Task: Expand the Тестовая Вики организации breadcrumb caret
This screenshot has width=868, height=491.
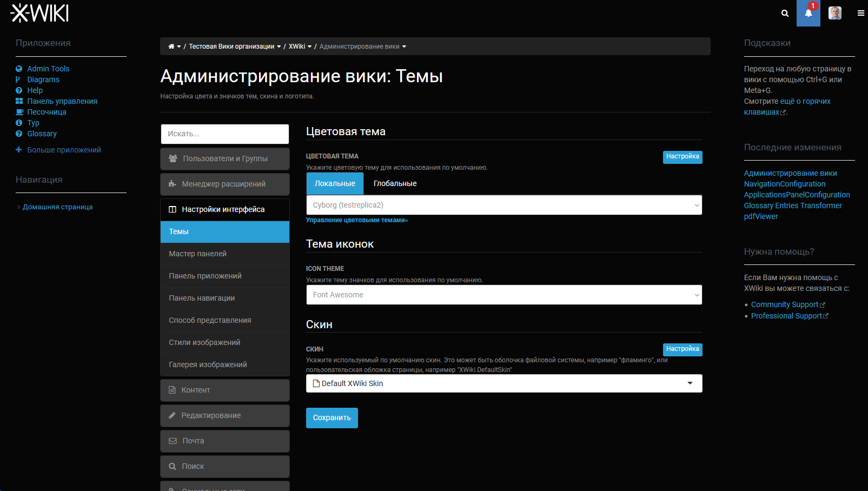Action: point(279,47)
